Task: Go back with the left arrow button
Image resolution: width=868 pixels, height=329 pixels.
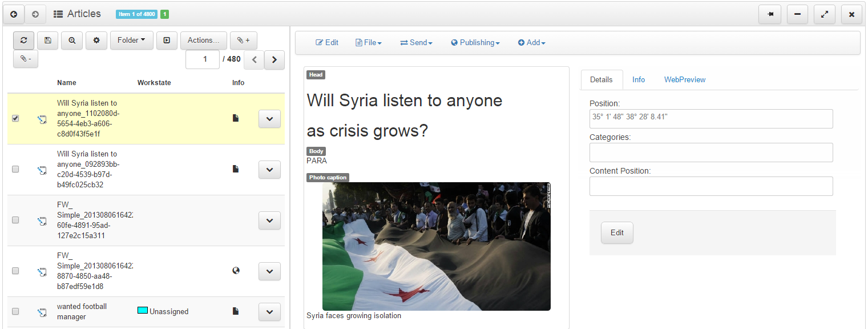Action: [14, 14]
